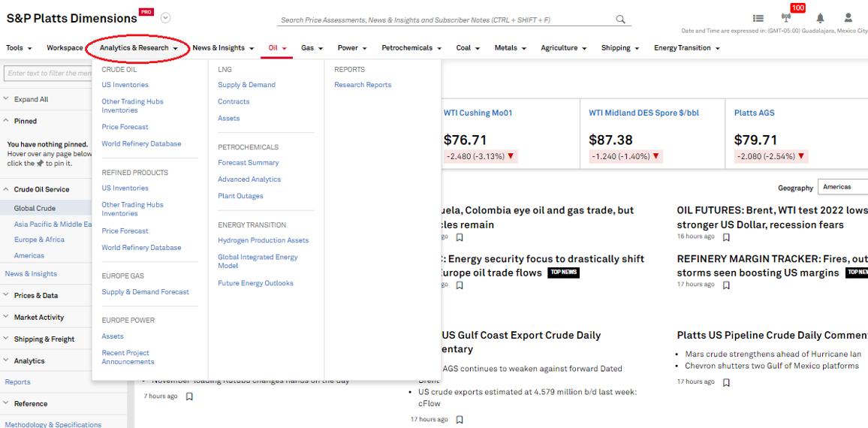868x428 pixels.
Task: Open Future Energy Outlooks
Action: (256, 283)
